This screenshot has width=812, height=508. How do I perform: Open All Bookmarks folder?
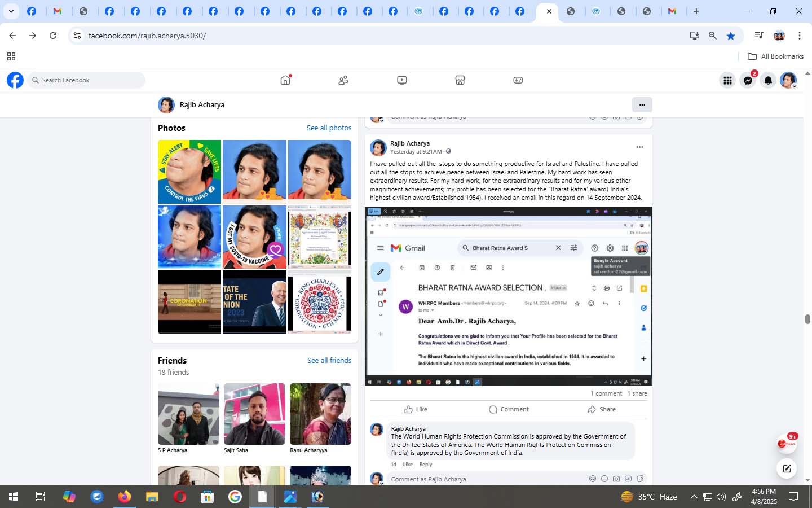[x=775, y=56]
